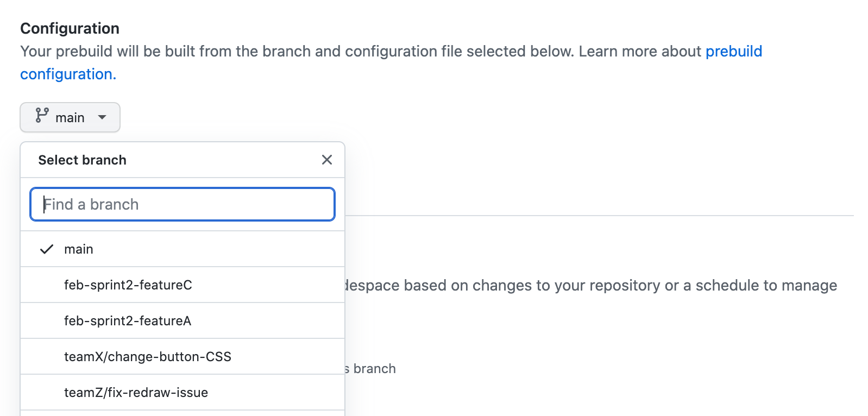
Task: Open the caret on the main branch button
Action: (103, 117)
